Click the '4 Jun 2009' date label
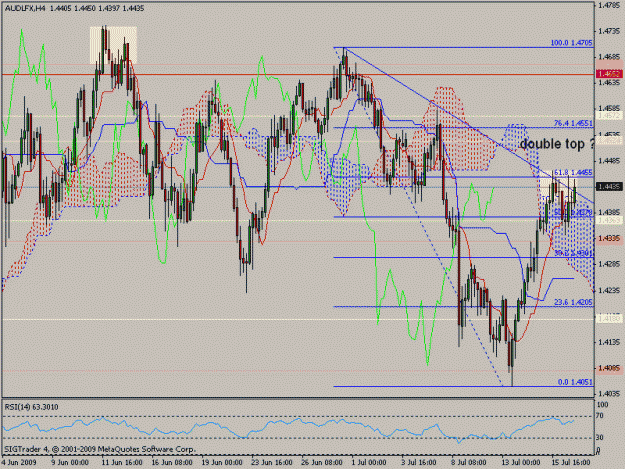This screenshot has width=625, height=469. pos(19,462)
